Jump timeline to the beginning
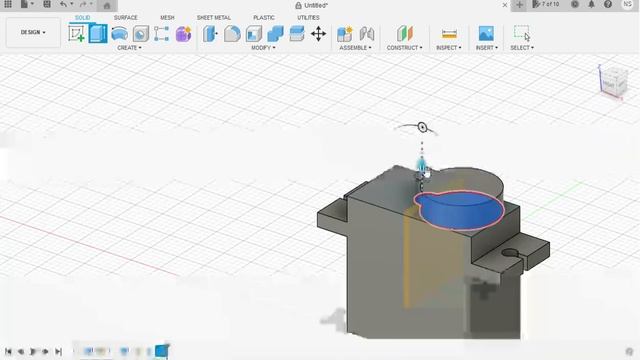Screen dimensions: 640x360 pyautogui.click(x=8, y=351)
